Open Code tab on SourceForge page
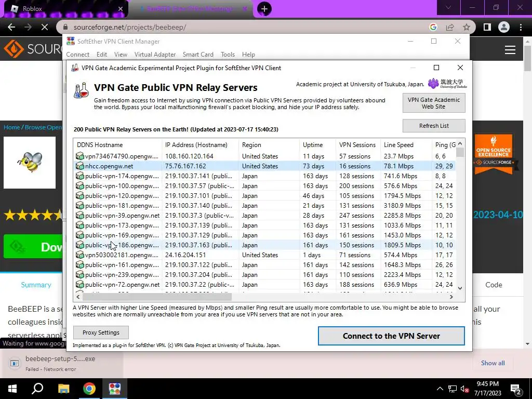The image size is (532, 399). (x=494, y=285)
